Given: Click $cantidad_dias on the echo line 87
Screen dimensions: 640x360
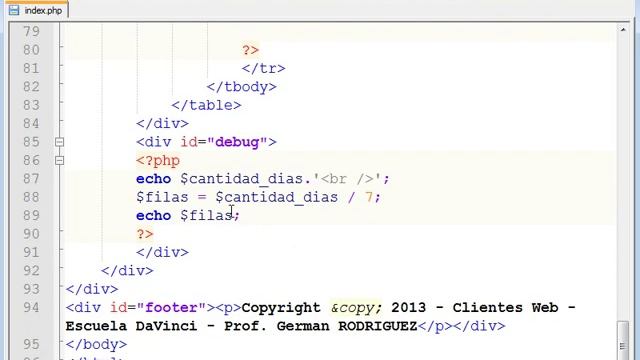Looking at the screenshot, I should click(241, 179).
